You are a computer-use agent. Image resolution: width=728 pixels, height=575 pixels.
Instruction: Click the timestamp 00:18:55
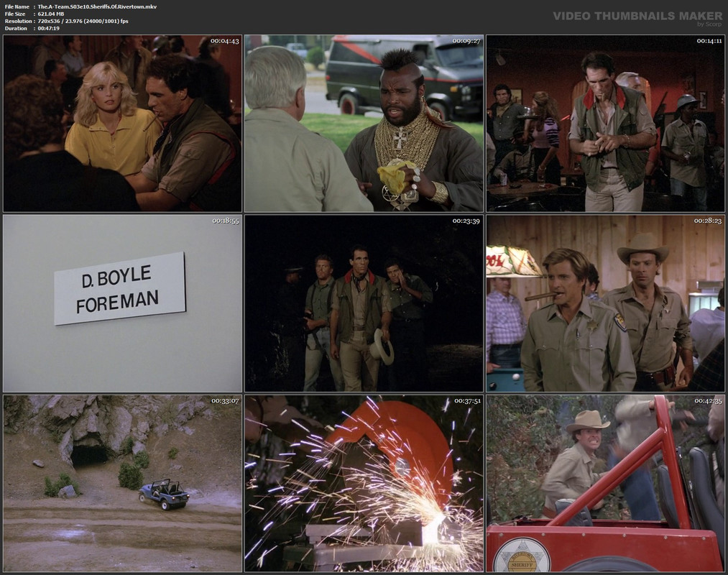pos(226,221)
